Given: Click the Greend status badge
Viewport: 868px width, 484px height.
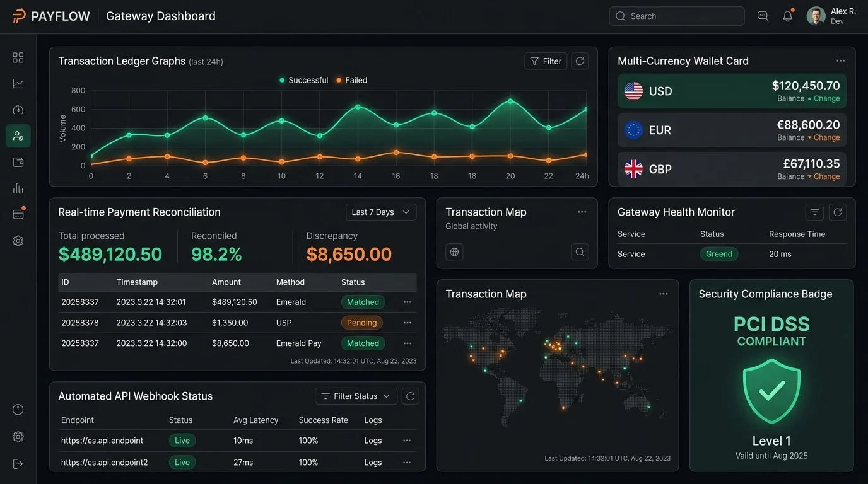Looking at the screenshot, I should (719, 254).
